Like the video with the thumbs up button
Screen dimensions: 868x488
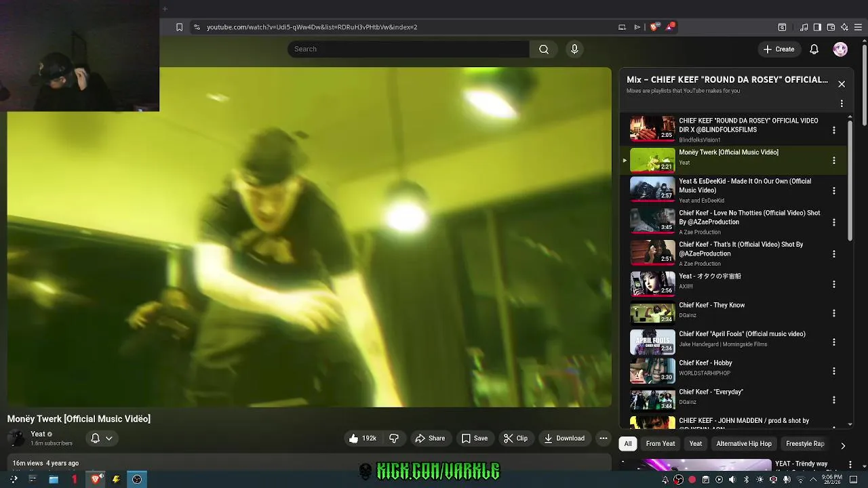point(363,439)
